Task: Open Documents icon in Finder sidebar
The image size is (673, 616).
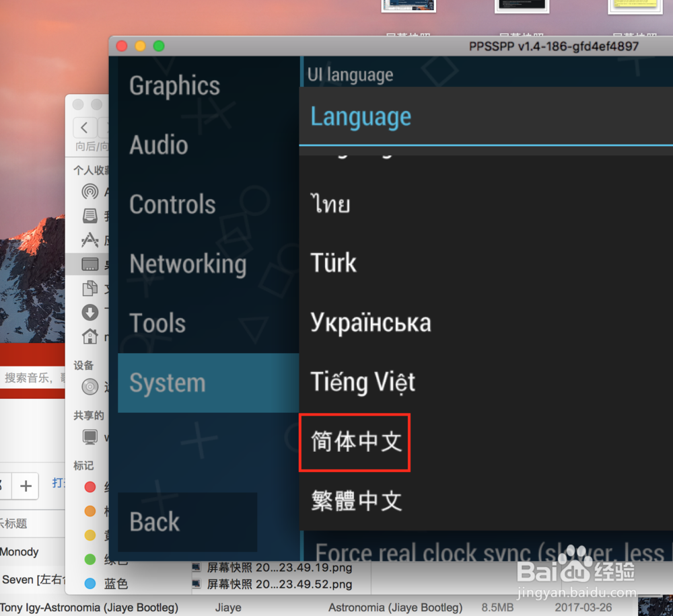Action: [90, 288]
